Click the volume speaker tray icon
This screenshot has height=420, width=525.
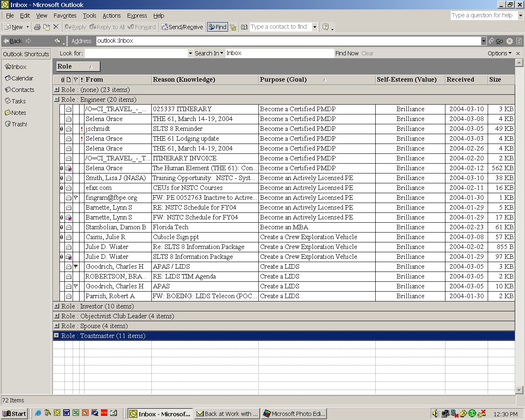[436, 413]
